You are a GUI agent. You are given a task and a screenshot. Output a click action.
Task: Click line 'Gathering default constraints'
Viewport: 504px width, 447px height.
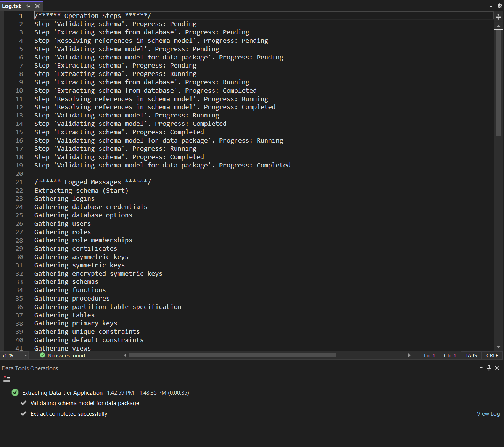89,340
